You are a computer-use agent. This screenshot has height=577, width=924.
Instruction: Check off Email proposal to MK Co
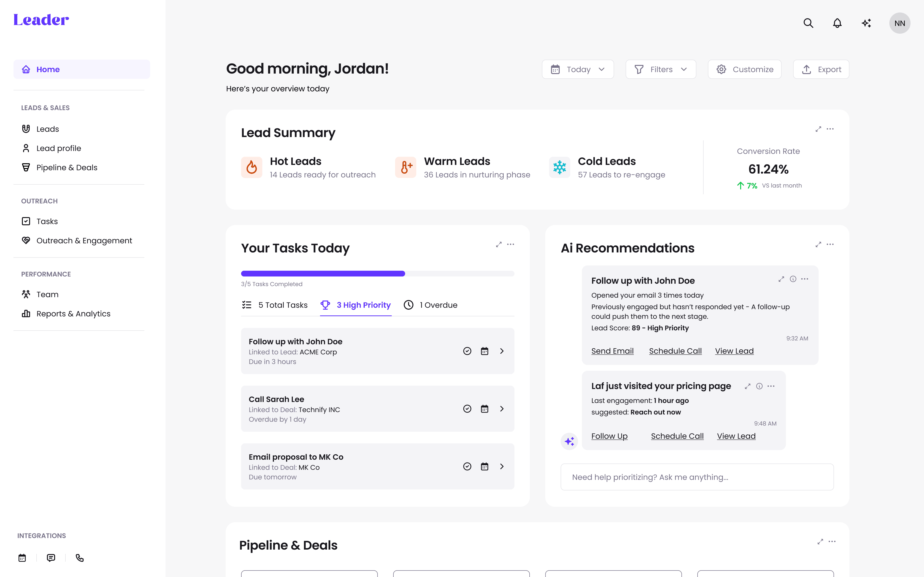coord(467,466)
